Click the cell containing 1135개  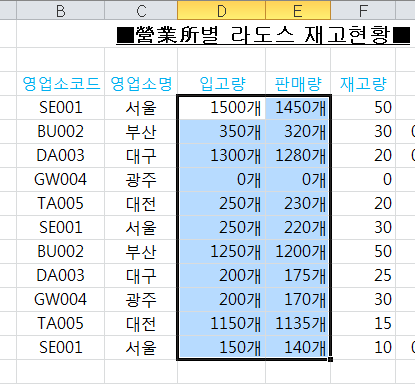[298, 323]
